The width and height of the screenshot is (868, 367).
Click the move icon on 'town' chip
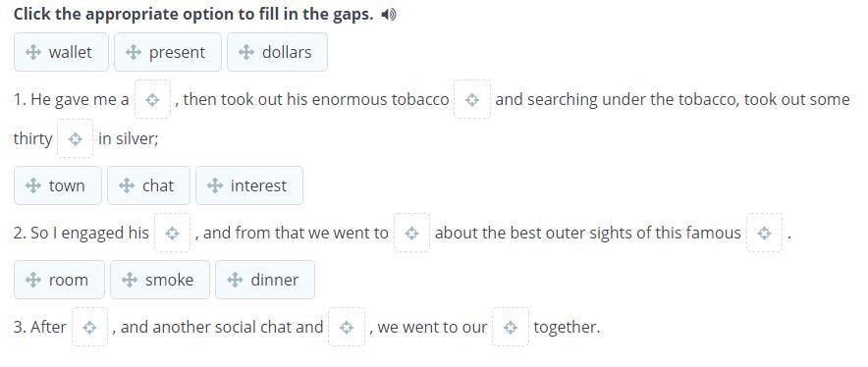coord(33,185)
